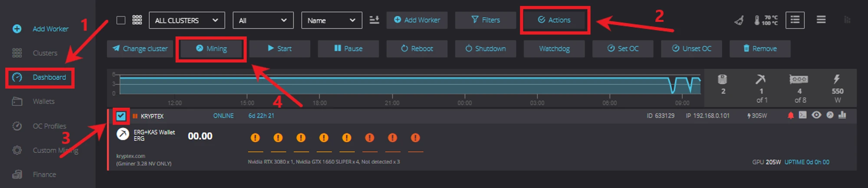Go to Wallets in the sidebar
The height and width of the screenshot is (188, 868).
point(43,102)
